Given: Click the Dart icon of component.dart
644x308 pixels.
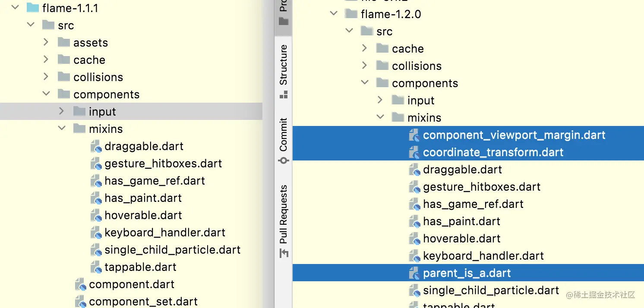Looking at the screenshot, I should (x=81, y=284).
